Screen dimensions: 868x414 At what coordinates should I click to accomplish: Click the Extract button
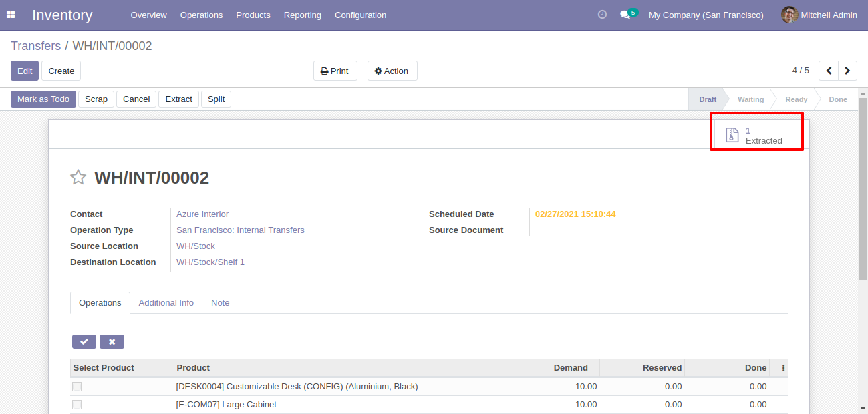coord(179,99)
